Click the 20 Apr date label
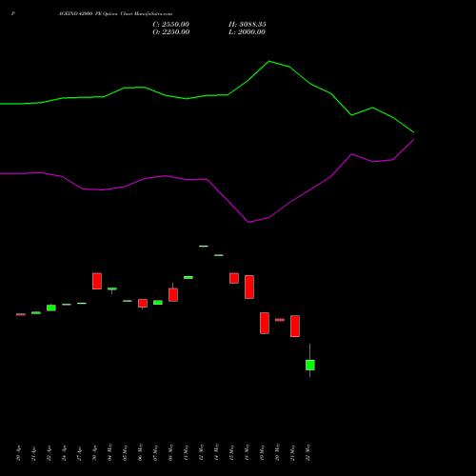The width and height of the screenshot is (476, 476). (18, 453)
